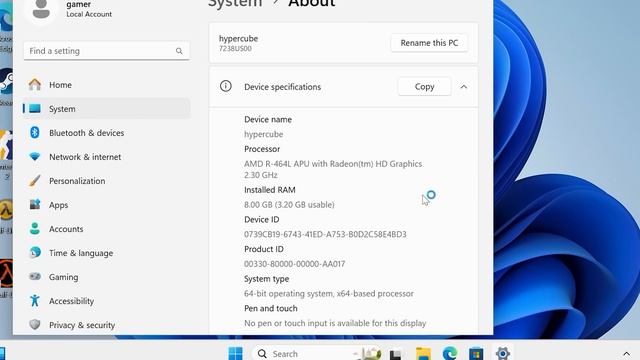Click the user avatar picture

41,10
